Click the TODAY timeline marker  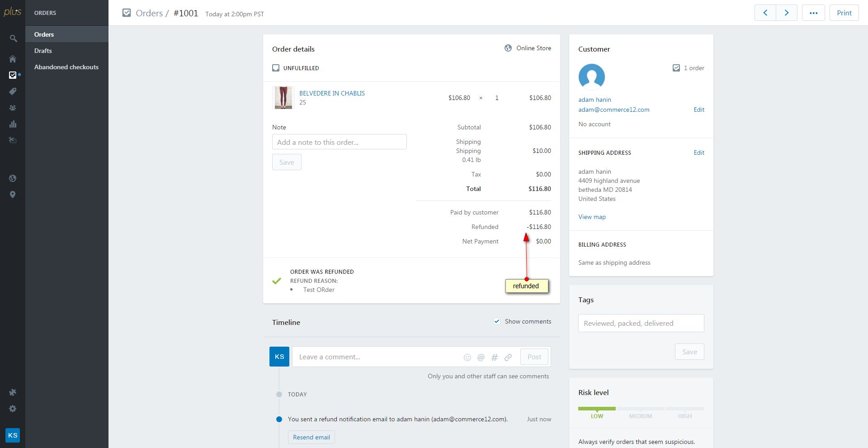[279, 394]
